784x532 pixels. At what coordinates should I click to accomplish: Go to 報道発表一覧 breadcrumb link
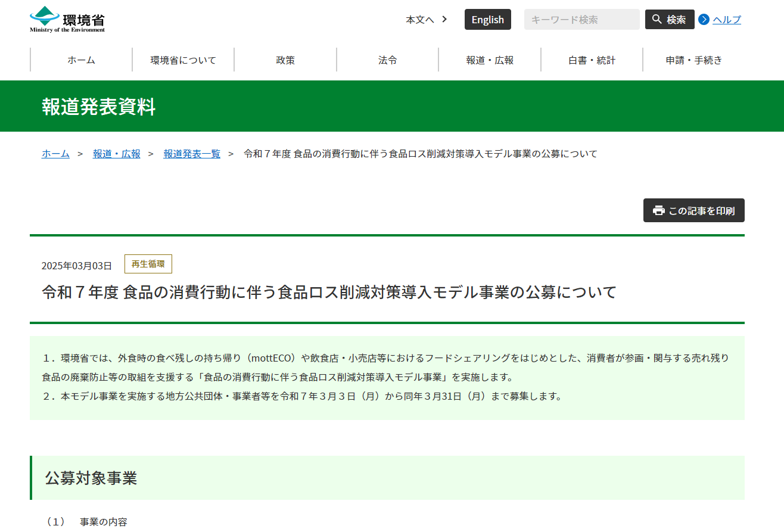(x=192, y=154)
